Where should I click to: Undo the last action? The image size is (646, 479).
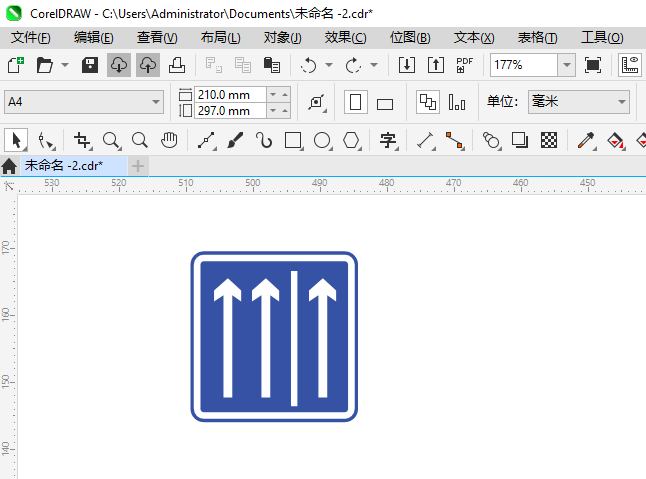coord(309,65)
